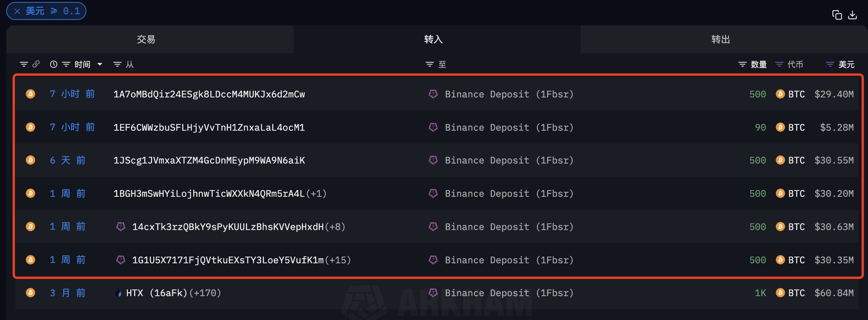Screen dimensions: 868x320
Task: Toggle the filter icon on 美元 column
Action: coord(829,64)
